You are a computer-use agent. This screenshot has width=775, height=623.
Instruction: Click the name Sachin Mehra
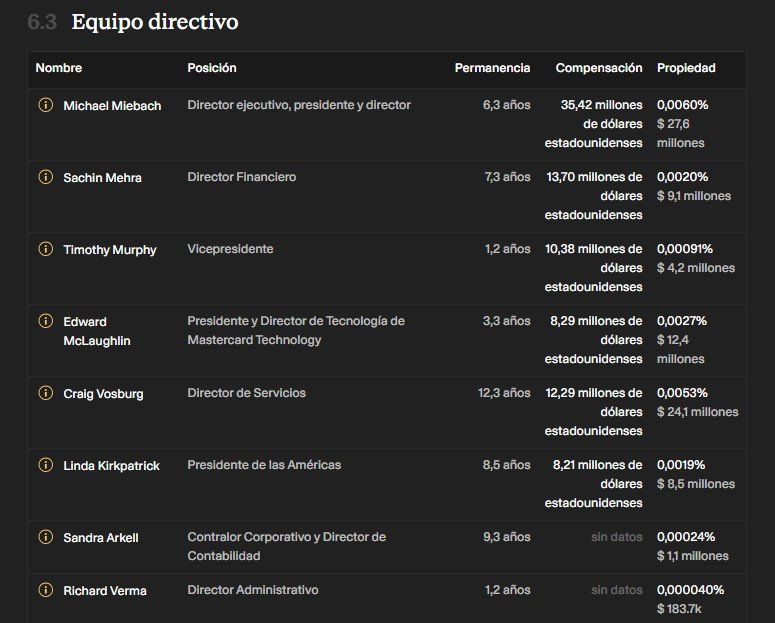102,178
